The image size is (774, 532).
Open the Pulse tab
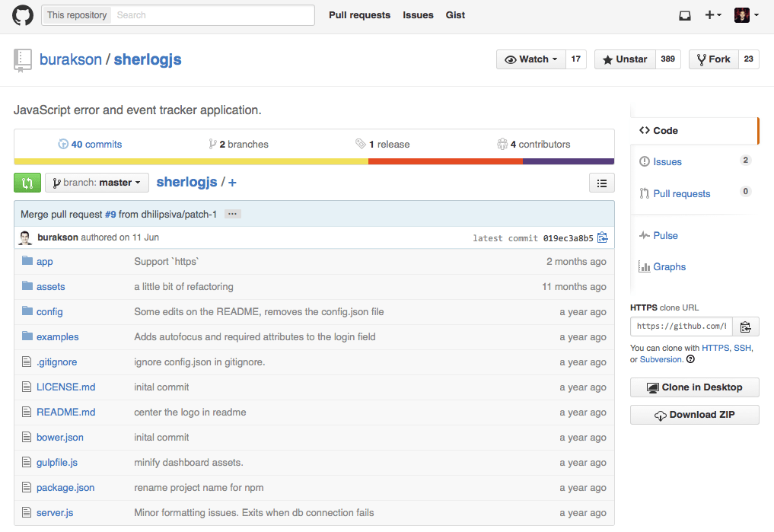coord(664,235)
